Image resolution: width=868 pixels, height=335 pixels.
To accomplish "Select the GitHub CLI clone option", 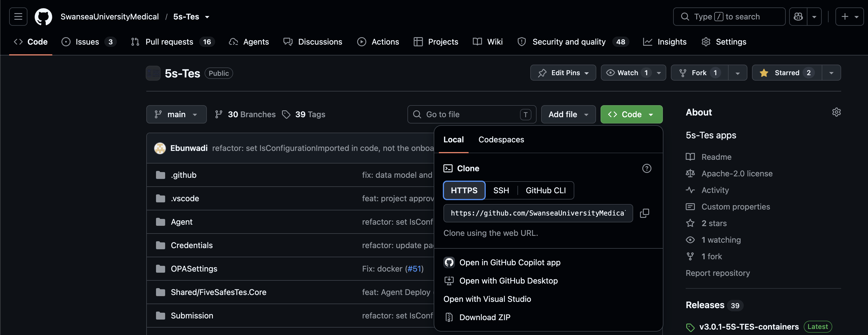I will [545, 190].
